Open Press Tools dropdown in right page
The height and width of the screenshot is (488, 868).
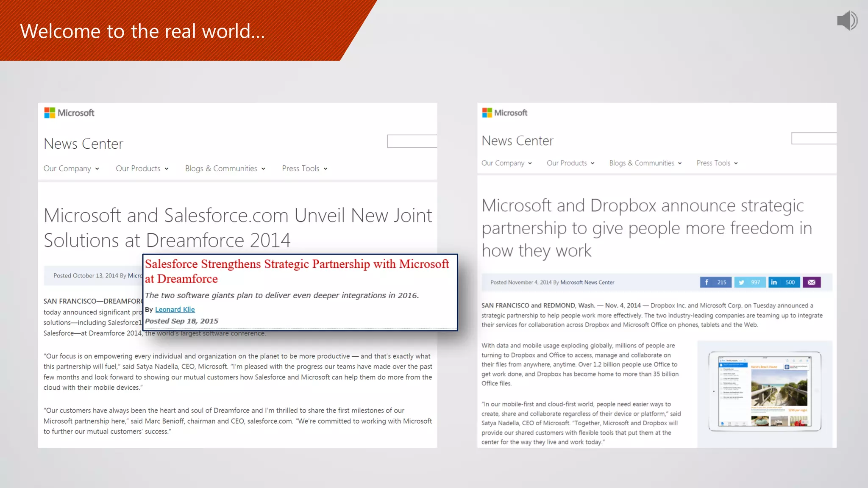click(x=717, y=163)
